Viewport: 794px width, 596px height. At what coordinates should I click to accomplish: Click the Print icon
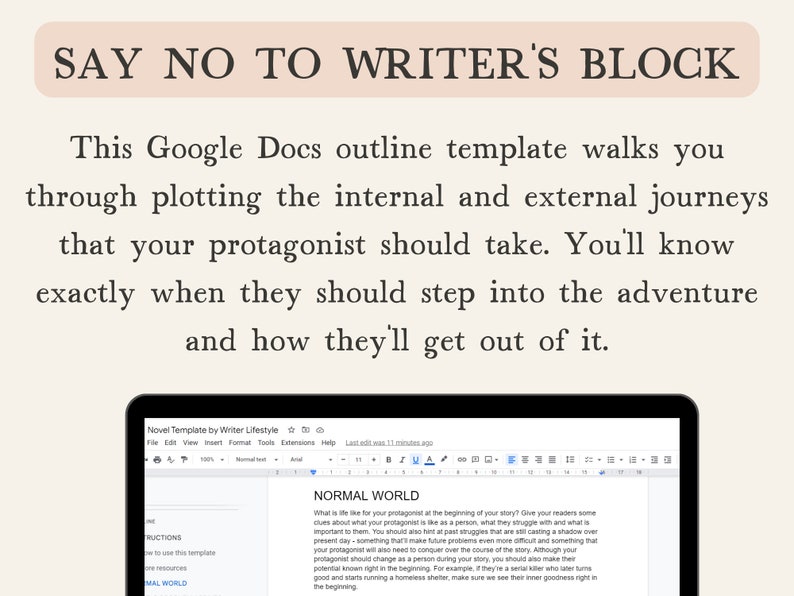[157, 459]
